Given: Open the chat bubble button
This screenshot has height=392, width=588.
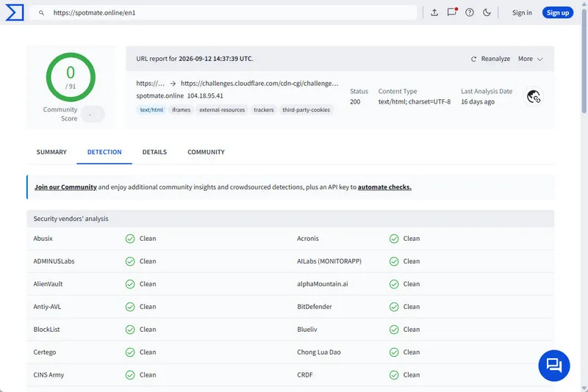Looking at the screenshot, I should tap(554, 365).
